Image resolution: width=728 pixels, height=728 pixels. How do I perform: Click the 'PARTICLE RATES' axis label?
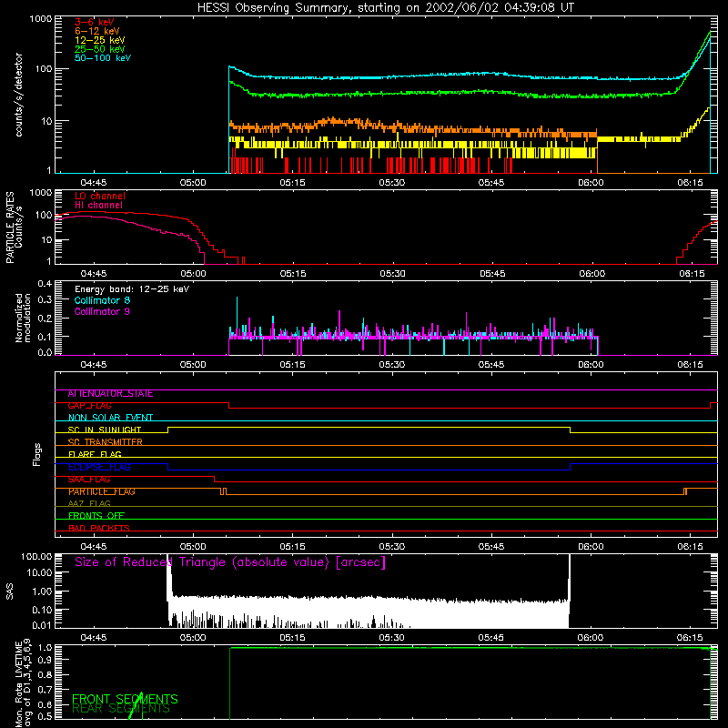tap(10, 227)
